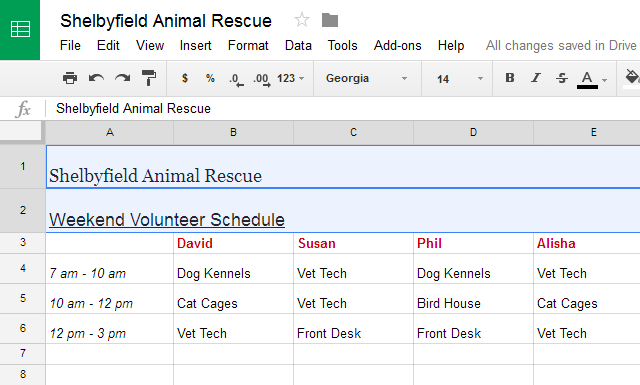This screenshot has width=640, height=385.
Task: Format as currency with dollar icon
Action: point(185,78)
